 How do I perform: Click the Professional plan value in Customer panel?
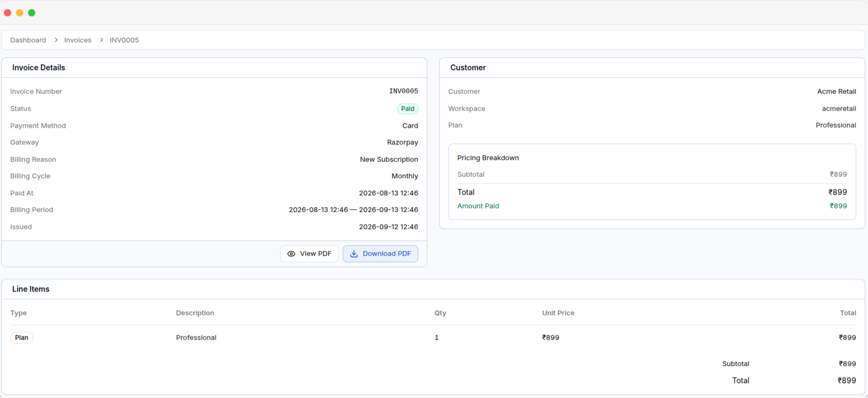(836, 125)
